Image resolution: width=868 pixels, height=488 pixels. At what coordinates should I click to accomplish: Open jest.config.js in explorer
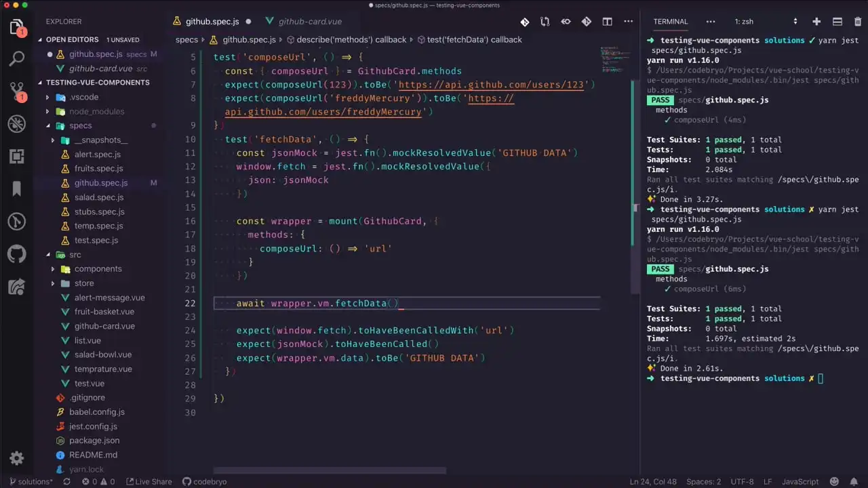93,426
